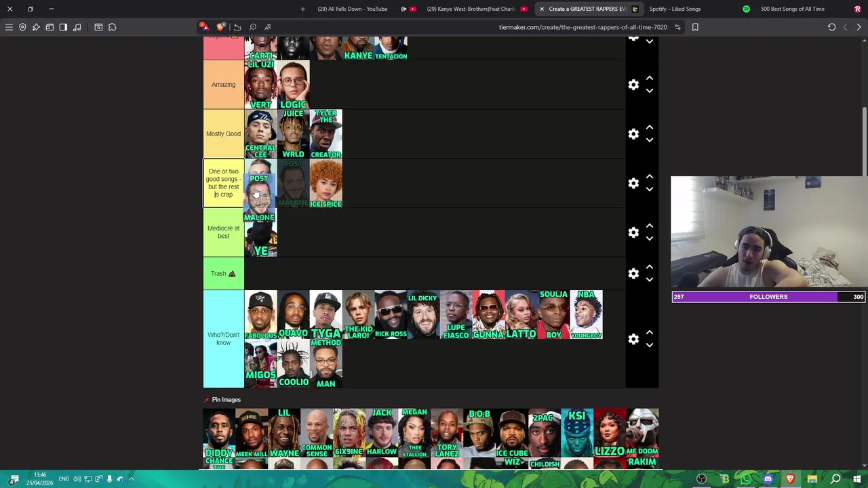Image resolution: width=868 pixels, height=488 pixels.
Task: Open settings gear for One or two good songs tier
Action: tap(633, 184)
